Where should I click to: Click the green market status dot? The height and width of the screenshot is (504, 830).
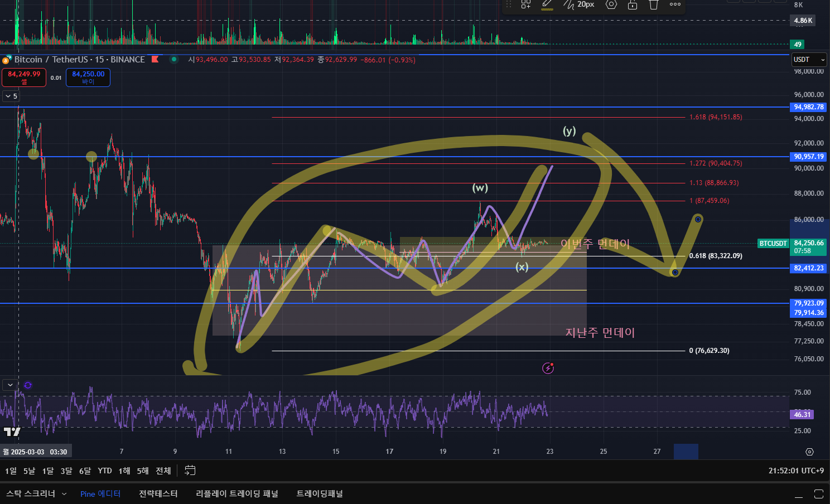174,59
